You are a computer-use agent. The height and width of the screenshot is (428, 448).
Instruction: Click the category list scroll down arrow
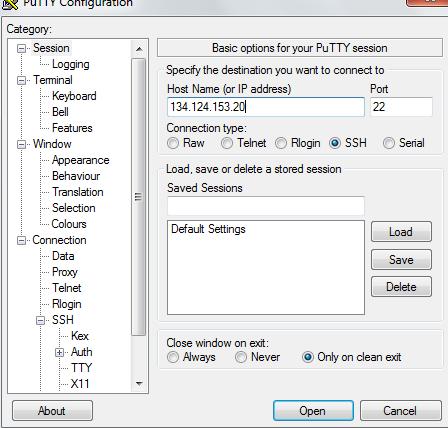tap(139, 383)
